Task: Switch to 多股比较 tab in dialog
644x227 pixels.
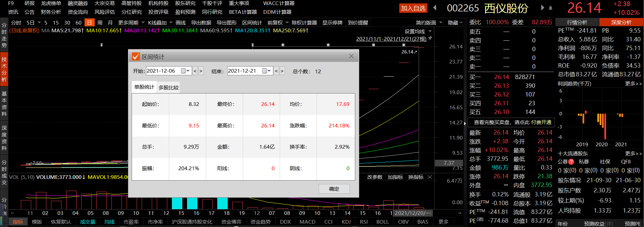Action: coord(169,87)
